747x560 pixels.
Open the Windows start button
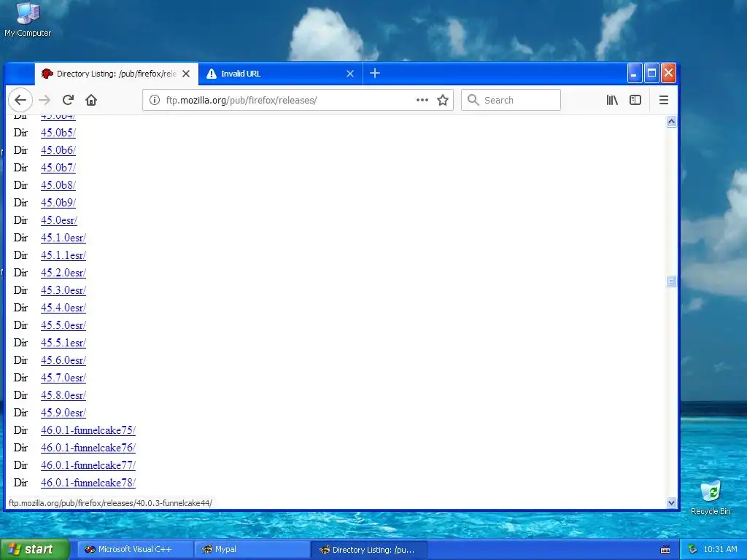[x=34, y=550]
